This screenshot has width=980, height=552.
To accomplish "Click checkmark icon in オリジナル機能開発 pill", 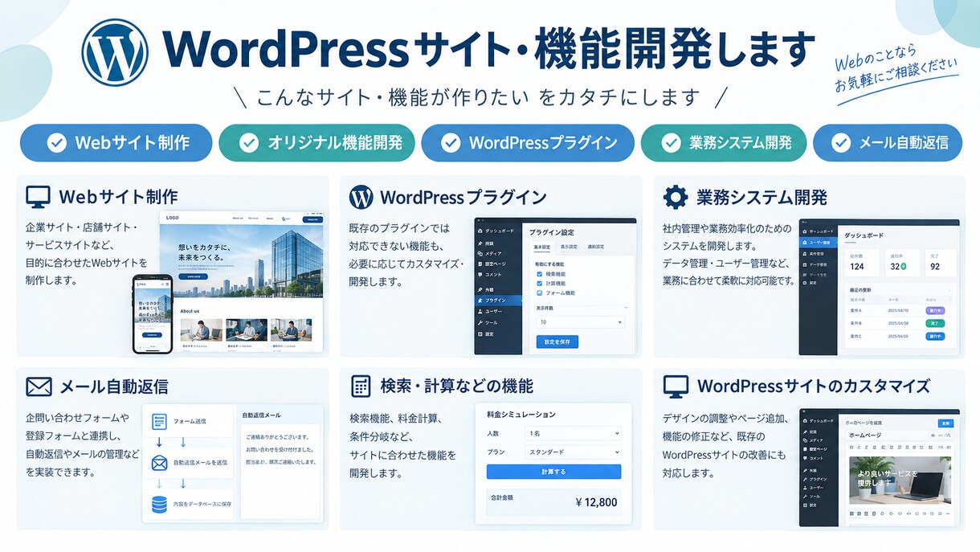I will point(249,143).
